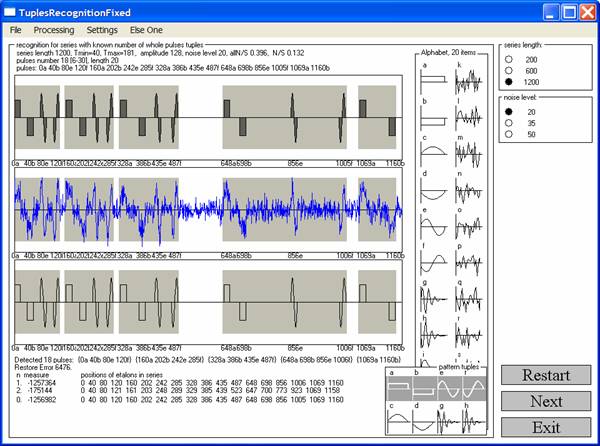This screenshot has height=446, width=600.
Task: Pick pattern tuple g damped oscillation
Action: pos(449,422)
